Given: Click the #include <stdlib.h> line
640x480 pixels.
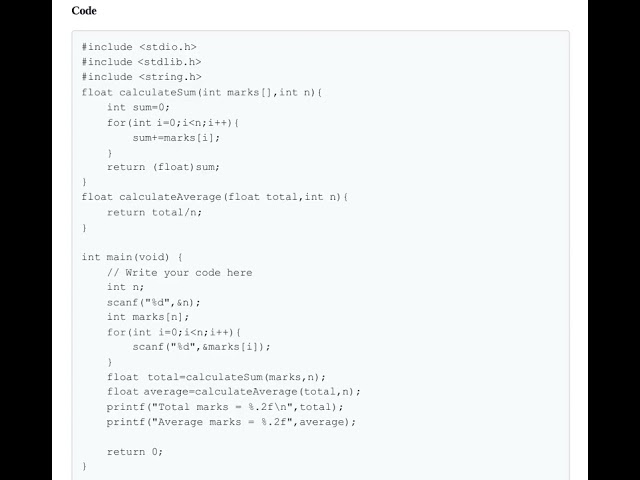Looking at the screenshot, I should click(142, 61).
